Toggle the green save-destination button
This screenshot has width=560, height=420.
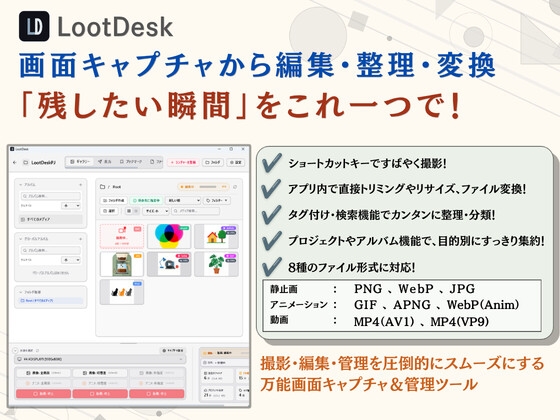pyautogui.click(x=146, y=201)
